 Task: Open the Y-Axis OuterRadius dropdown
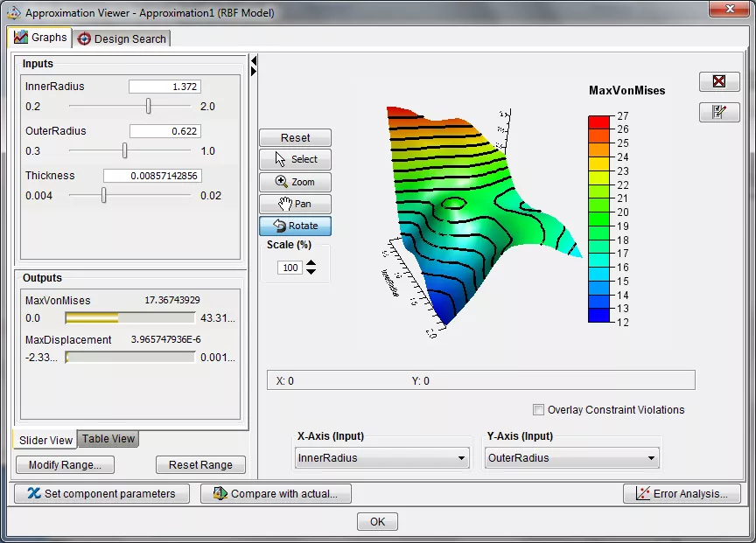(571, 457)
